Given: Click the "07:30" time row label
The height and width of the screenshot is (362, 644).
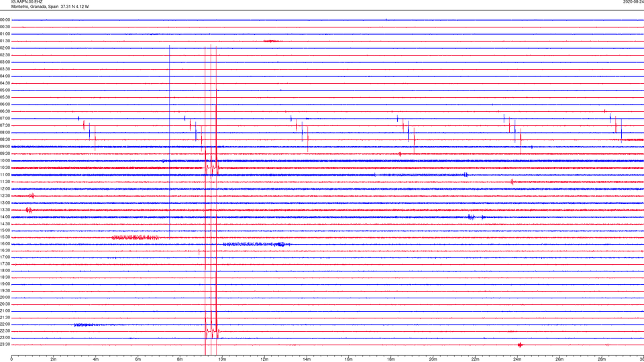Looking at the screenshot, I should [5, 125].
